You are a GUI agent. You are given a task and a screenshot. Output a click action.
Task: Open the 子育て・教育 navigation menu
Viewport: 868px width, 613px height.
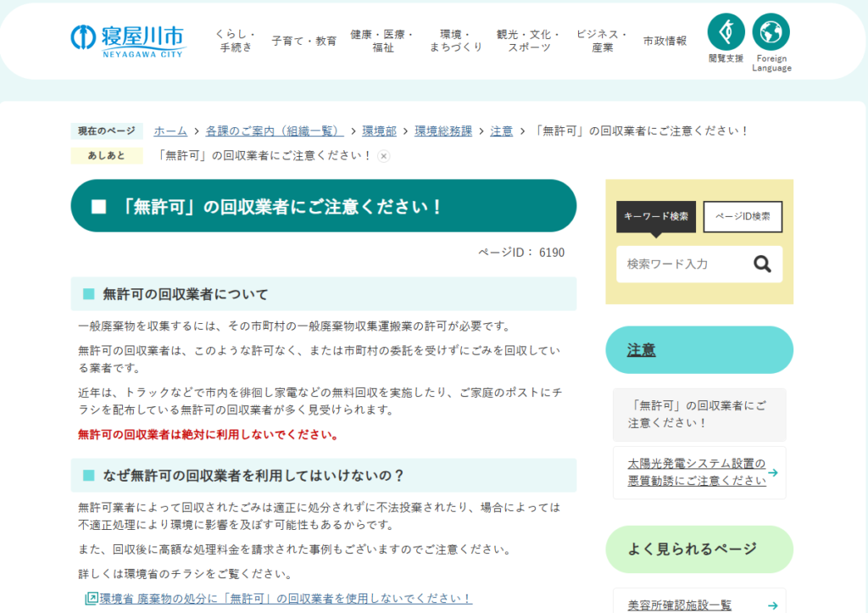point(303,40)
